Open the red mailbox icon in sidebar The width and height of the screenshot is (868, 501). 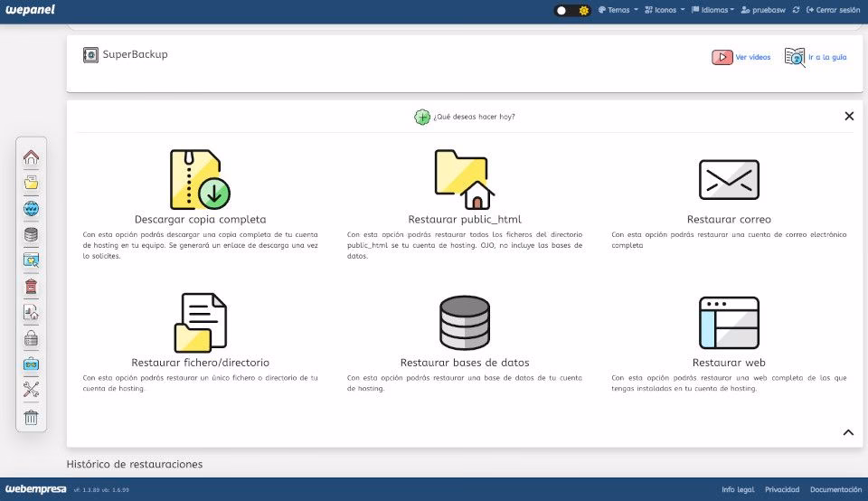pos(31,286)
